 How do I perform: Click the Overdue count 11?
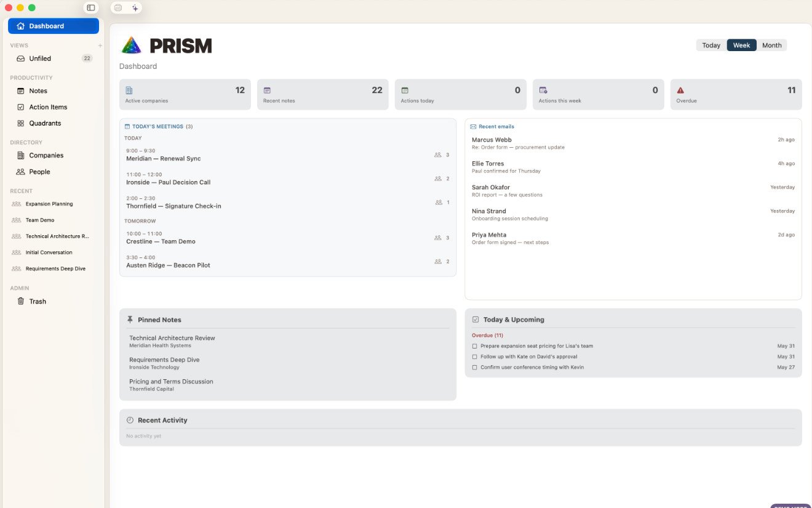coord(792,91)
